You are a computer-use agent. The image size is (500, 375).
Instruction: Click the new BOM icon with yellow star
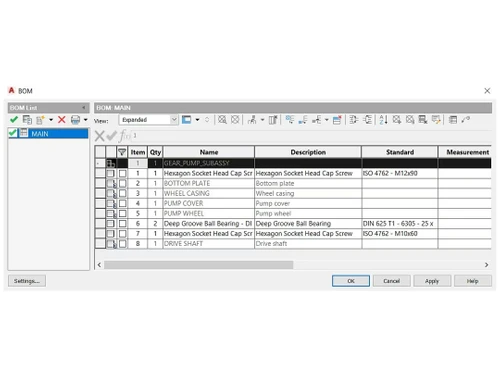pos(41,119)
